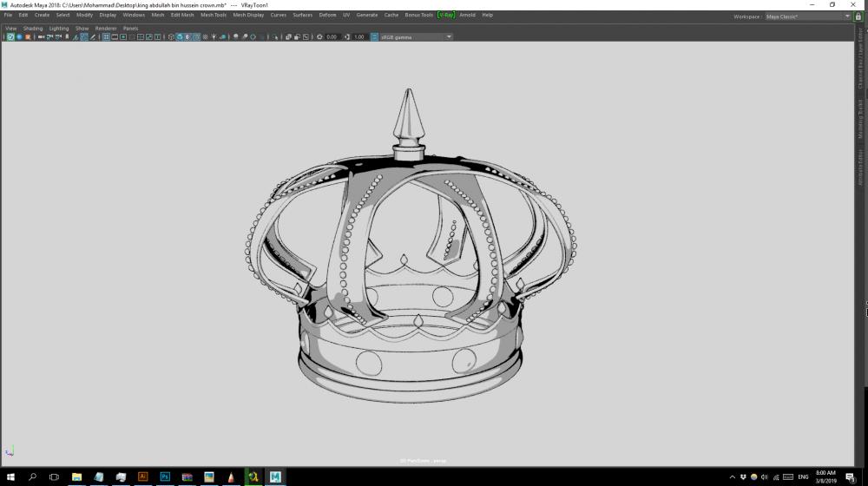The width and height of the screenshot is (868, 486).
Task: Open the Panels menu in viewport
Action: click(130, 28)
